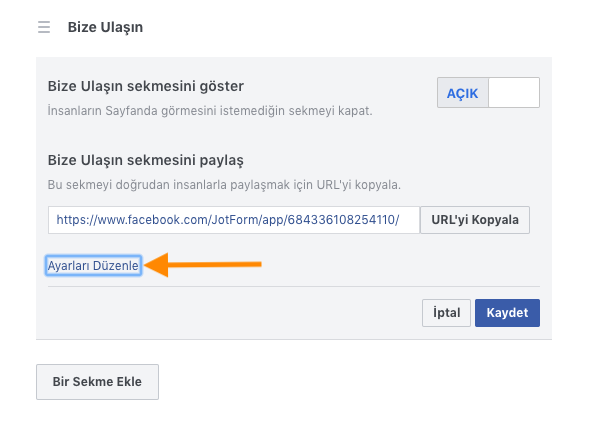Click the blank white half of the AÇIK switch
The image size is (593, 422).
514,93
